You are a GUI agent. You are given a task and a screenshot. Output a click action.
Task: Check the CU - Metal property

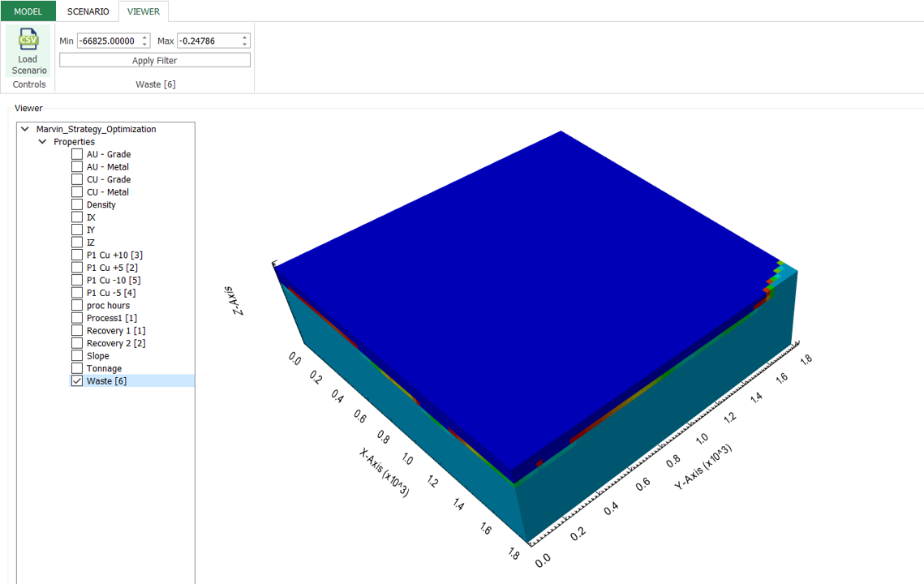tap(77, 192)
